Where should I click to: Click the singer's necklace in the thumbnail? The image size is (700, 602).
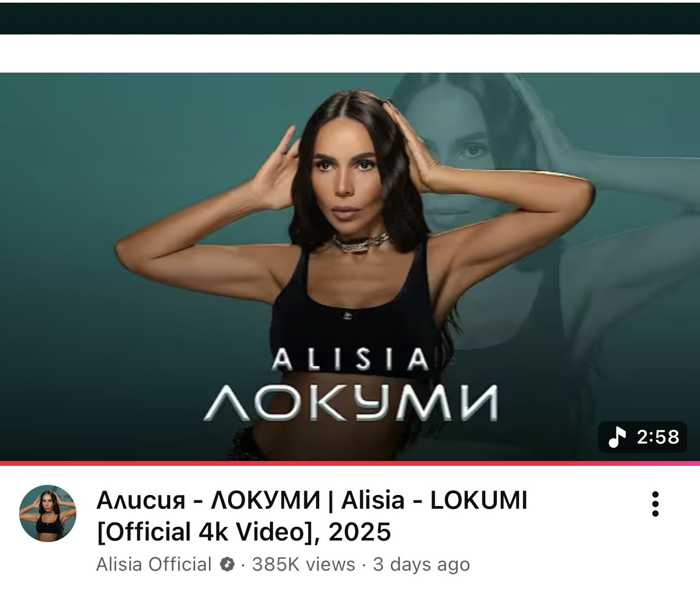[x=361, y=242]
